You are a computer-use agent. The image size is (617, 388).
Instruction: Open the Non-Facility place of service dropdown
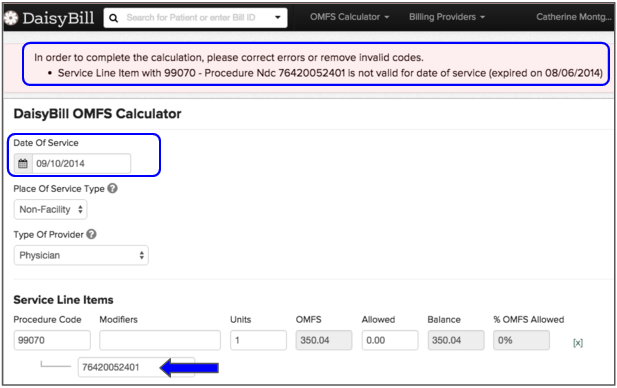pyautogui.click(x=50, y=209)
